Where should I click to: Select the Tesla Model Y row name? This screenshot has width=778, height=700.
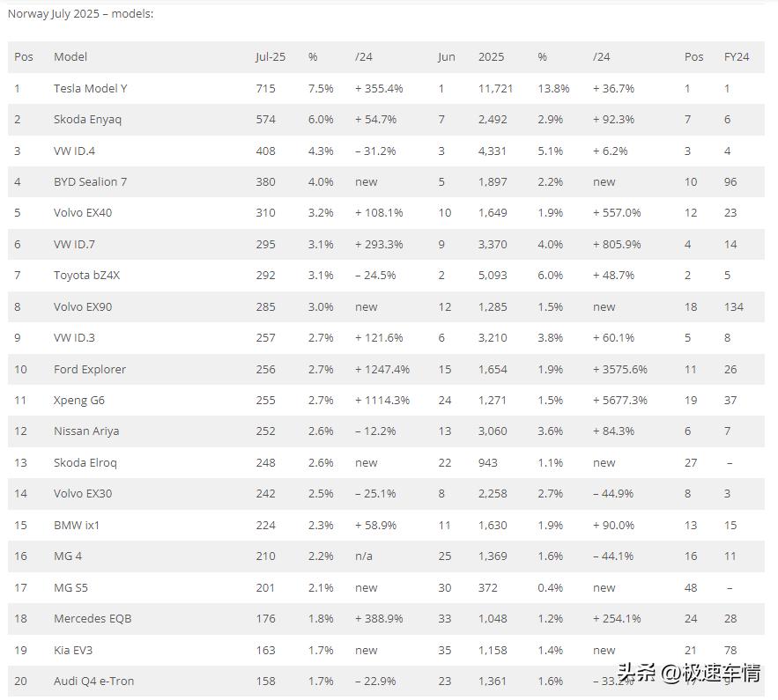(90, 89)
